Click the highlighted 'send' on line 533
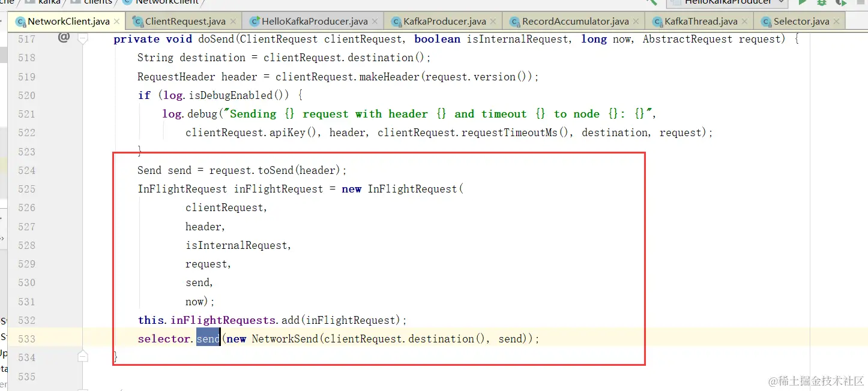The width and height of the screenshot is (868, 391). point(208,339)
